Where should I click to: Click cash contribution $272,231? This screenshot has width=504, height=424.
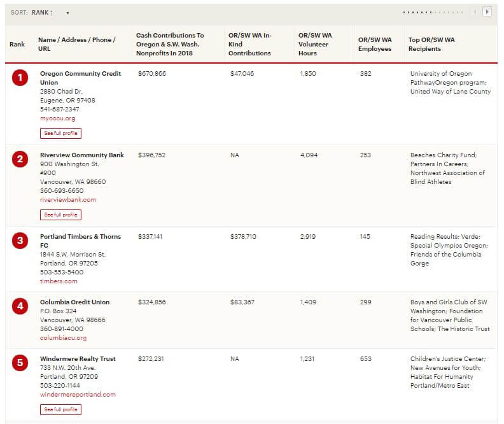point(151,358)
